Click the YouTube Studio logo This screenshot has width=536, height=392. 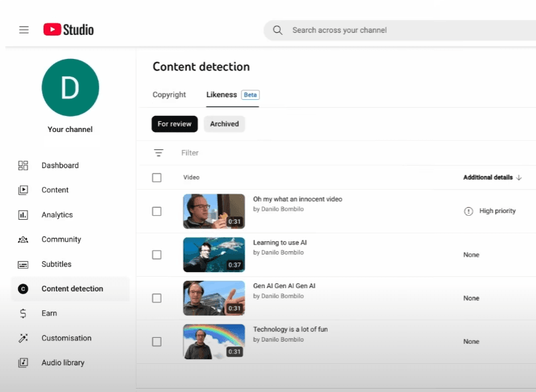68,30
